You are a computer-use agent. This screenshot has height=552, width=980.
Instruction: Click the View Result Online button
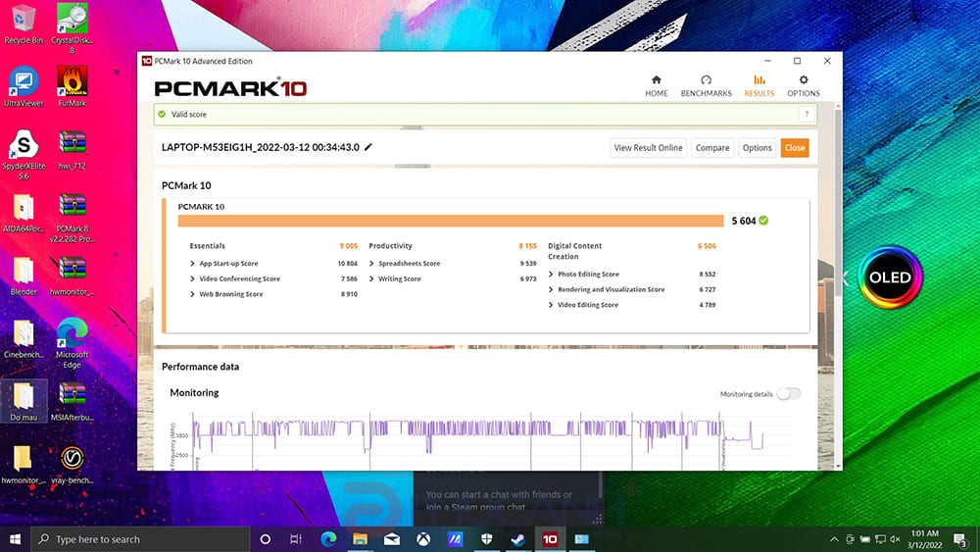point(648,147)
